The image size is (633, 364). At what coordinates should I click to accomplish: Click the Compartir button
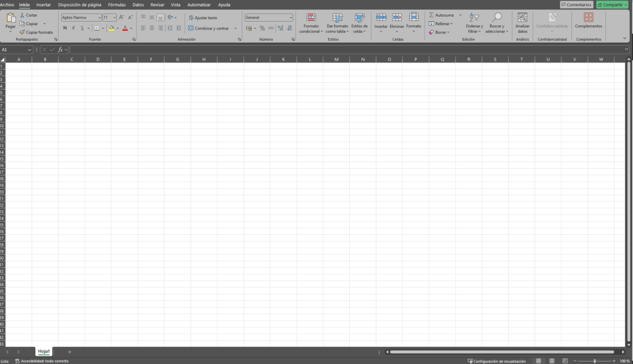click(613, 5)
